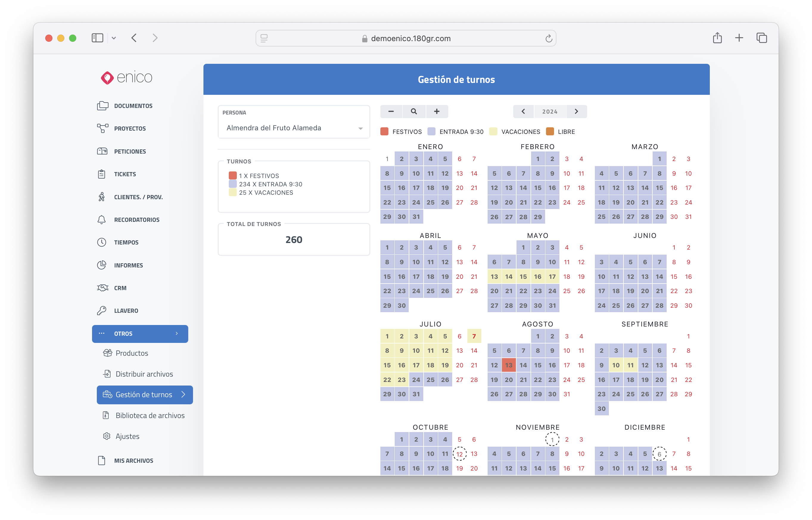Screen dimensions: 812x520
Task: Go to next year arrow
Action: [x=576, y=112]
